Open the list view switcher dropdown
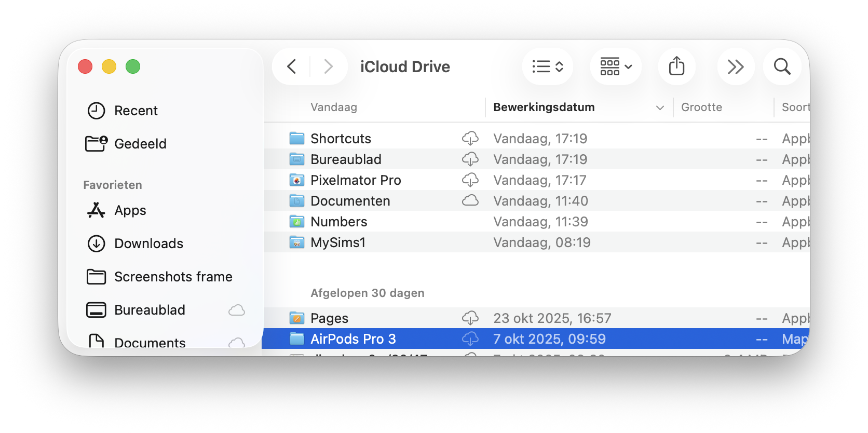 coord(548,66)
